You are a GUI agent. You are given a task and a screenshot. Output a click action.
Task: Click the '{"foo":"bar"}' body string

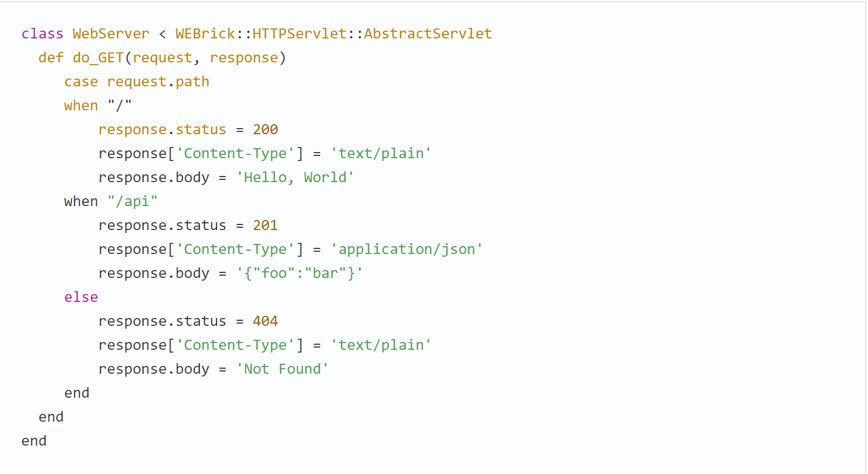tap(300, 273)
